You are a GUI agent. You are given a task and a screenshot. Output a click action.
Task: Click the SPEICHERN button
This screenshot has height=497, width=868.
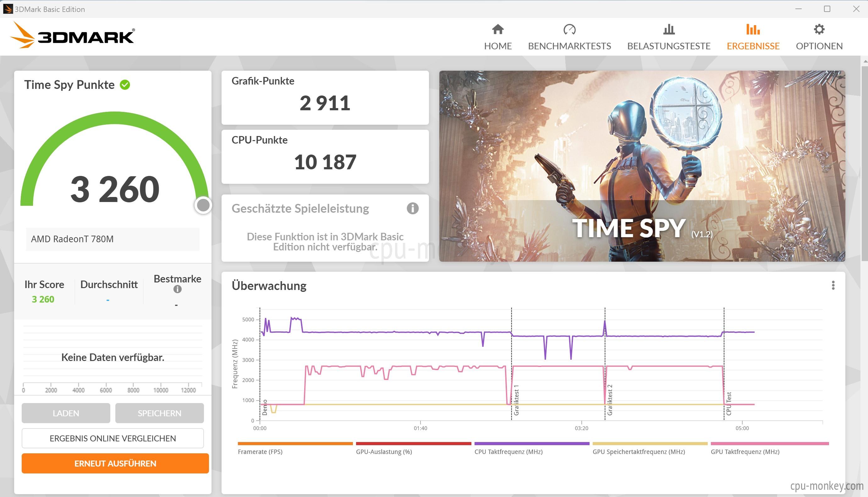159,413
